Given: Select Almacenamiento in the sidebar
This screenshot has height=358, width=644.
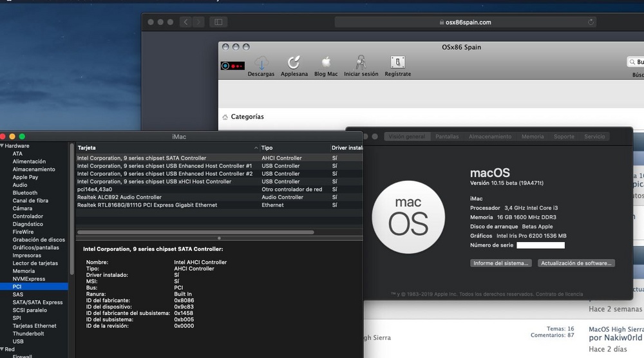Looking at the screenshot, I should click(33, 169).
